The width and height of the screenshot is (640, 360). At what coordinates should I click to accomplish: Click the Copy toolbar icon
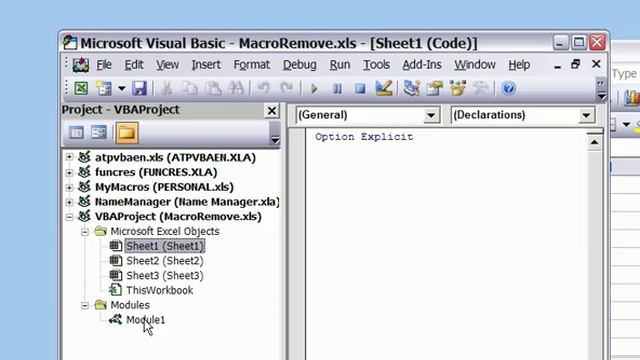[190, 88]
